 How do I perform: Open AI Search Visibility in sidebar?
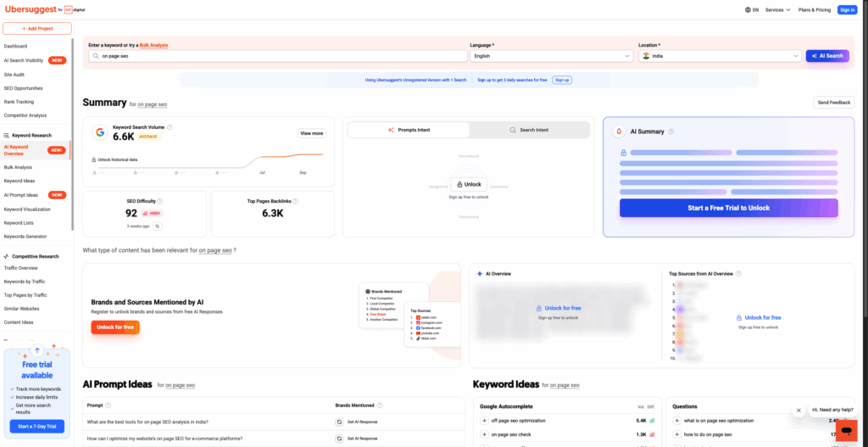[x=35, y=60]
